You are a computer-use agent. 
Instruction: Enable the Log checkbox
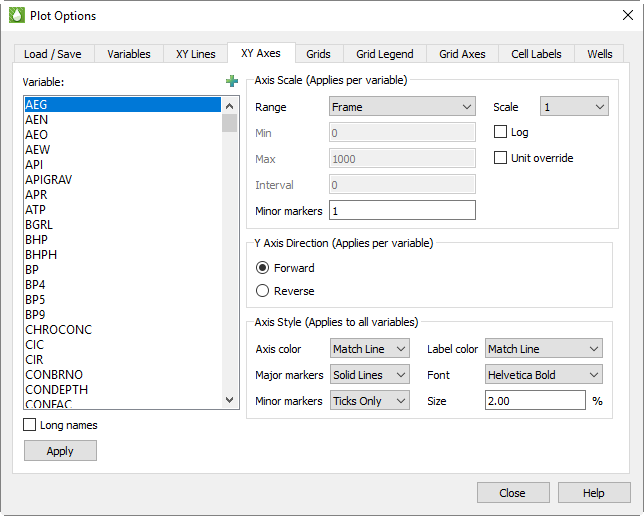pyautogui.click(x=502, y=132)
